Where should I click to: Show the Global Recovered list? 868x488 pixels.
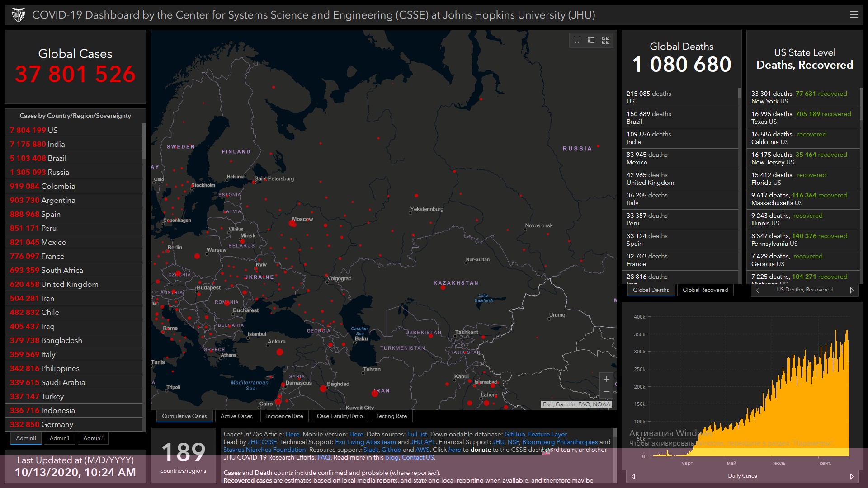click(x=705, y=290)
